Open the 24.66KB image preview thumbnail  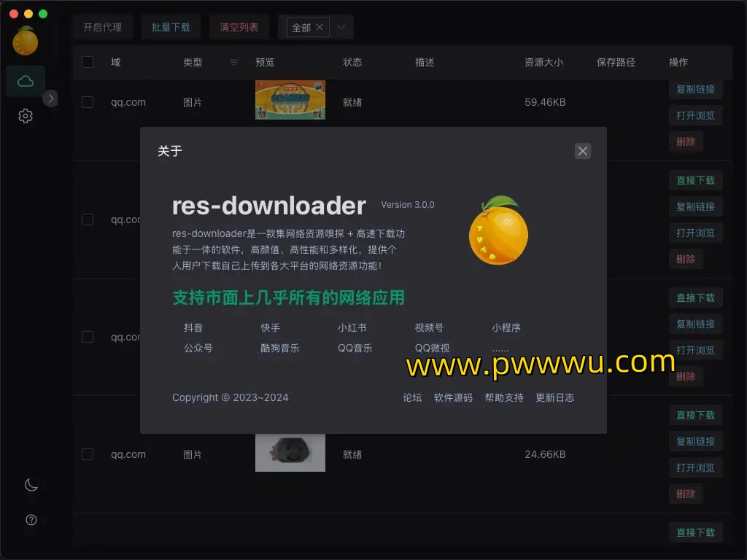(x=290, y=452)
